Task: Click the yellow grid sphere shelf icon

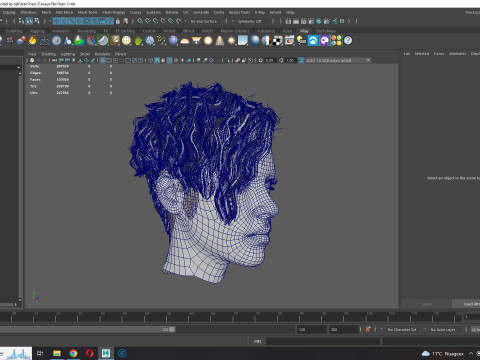Action: tap(126, 41)
